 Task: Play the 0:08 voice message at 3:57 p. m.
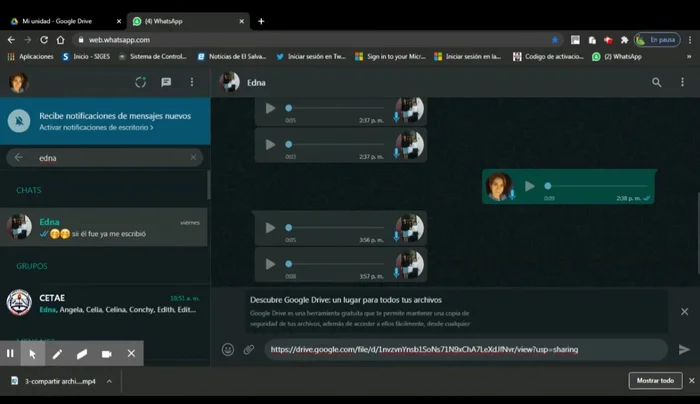[270, 264]
